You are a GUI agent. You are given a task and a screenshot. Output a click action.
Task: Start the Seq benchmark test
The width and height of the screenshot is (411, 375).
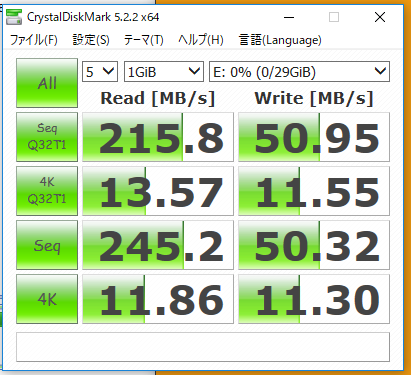(x=47, y=245)
